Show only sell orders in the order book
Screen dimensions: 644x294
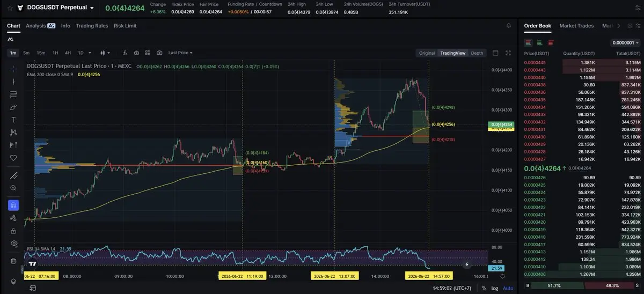551,42
